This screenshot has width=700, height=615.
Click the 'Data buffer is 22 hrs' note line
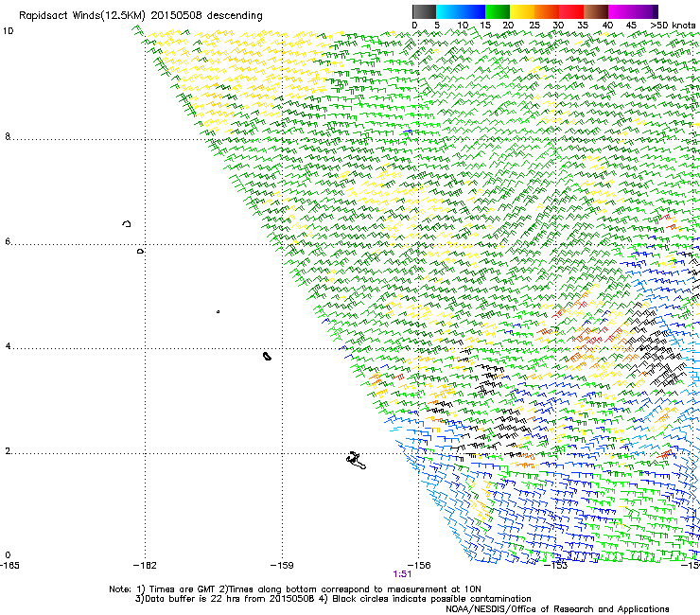pos(333,599)
